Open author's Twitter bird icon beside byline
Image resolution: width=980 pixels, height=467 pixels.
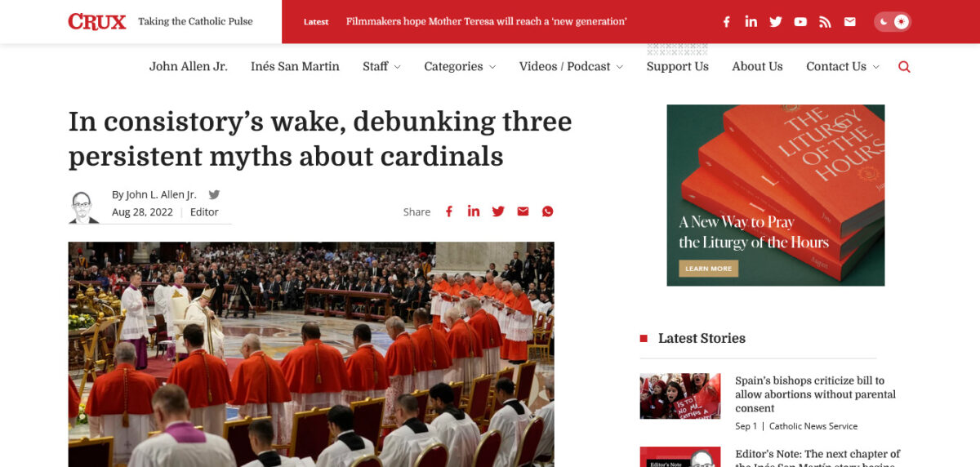click(214, 194)
